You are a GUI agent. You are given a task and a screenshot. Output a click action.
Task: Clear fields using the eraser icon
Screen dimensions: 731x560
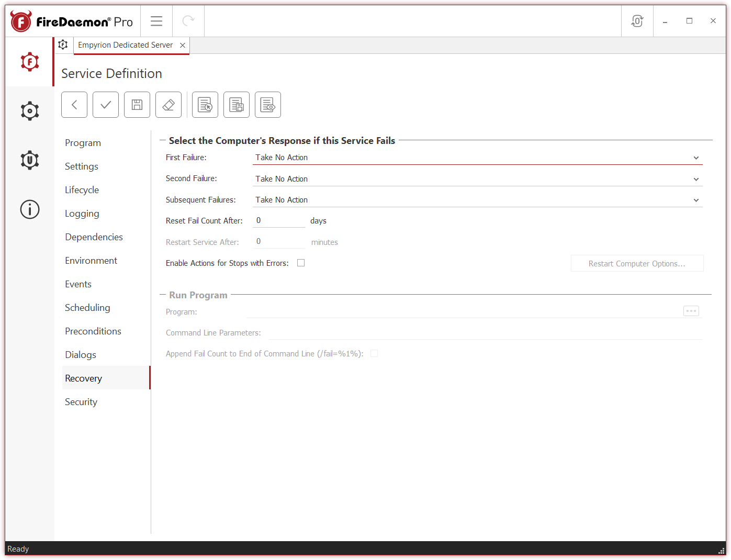168,104
